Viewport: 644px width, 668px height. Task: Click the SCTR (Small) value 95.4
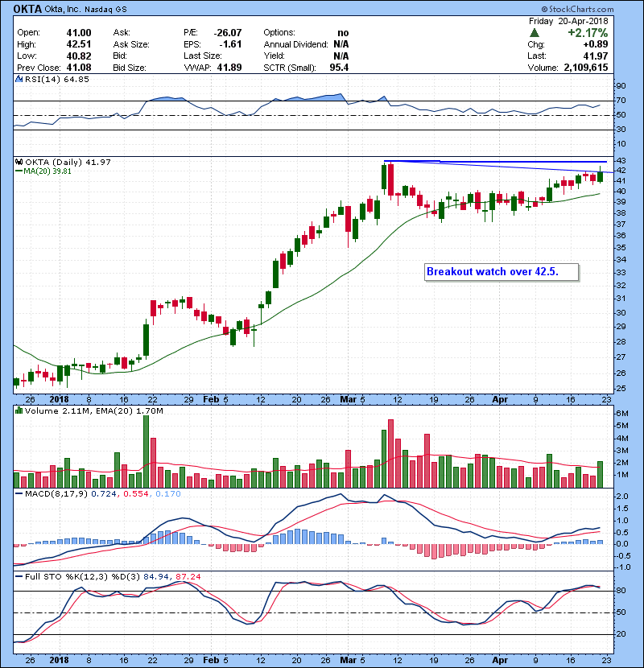pyautogui.click(x=339, y=68)
